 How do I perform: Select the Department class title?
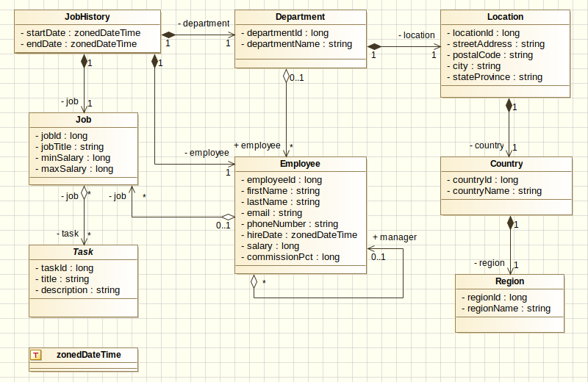pyautogui.click(x=300, y=17)
